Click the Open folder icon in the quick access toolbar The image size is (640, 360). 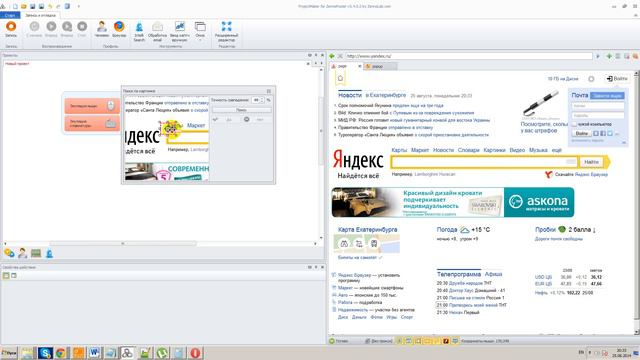tap(24, 6)
